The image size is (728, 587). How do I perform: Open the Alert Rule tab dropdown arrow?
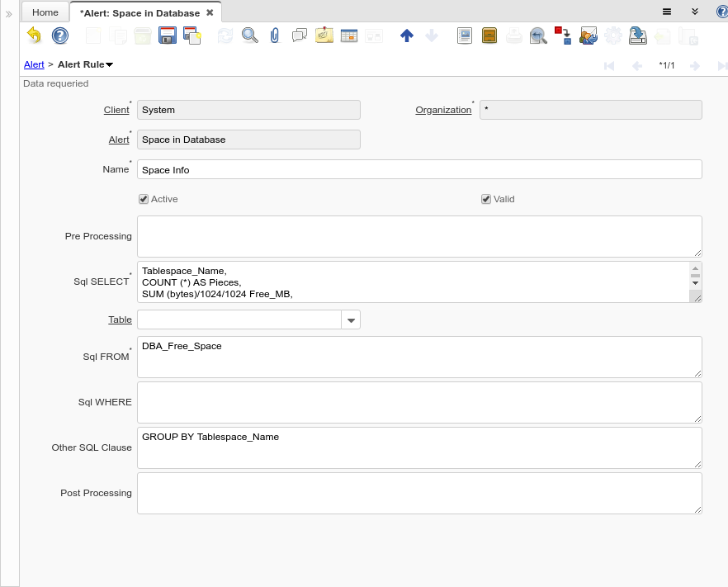(x=110, y=64)
